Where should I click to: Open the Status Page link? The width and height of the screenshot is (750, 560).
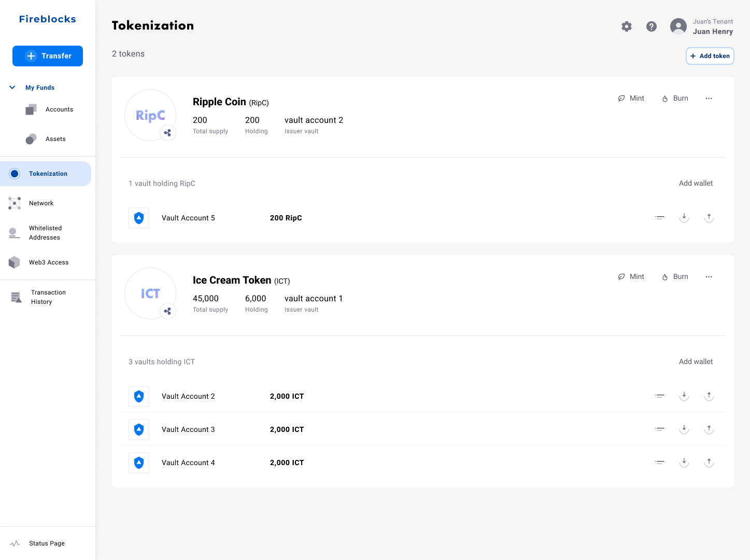pyautogui.click(x=37, y=543)
